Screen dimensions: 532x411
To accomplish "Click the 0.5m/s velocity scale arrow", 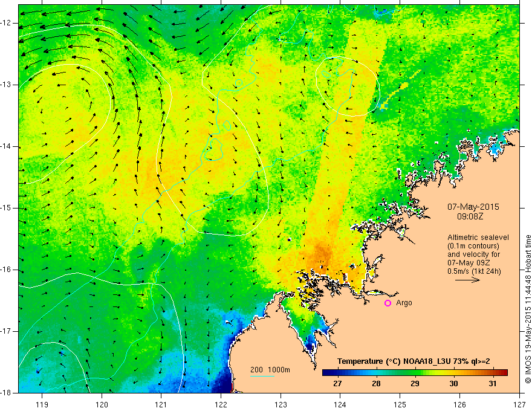I will [x=467, y=280].
